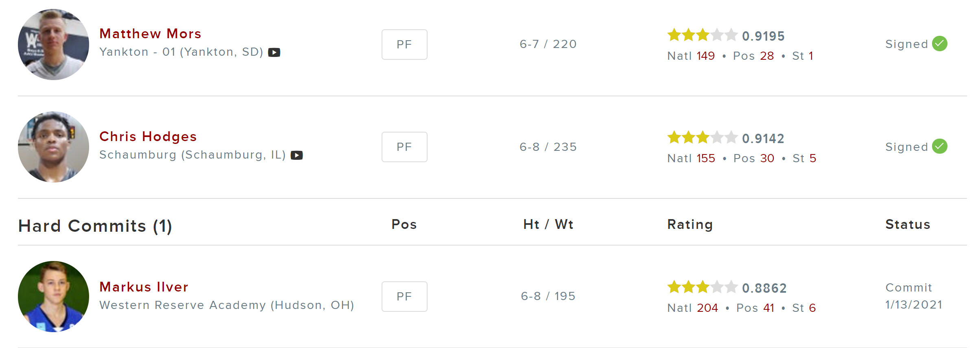Open Chris Hodges player profile
This screenshot has height=348, width=980.
coord(148,137)
